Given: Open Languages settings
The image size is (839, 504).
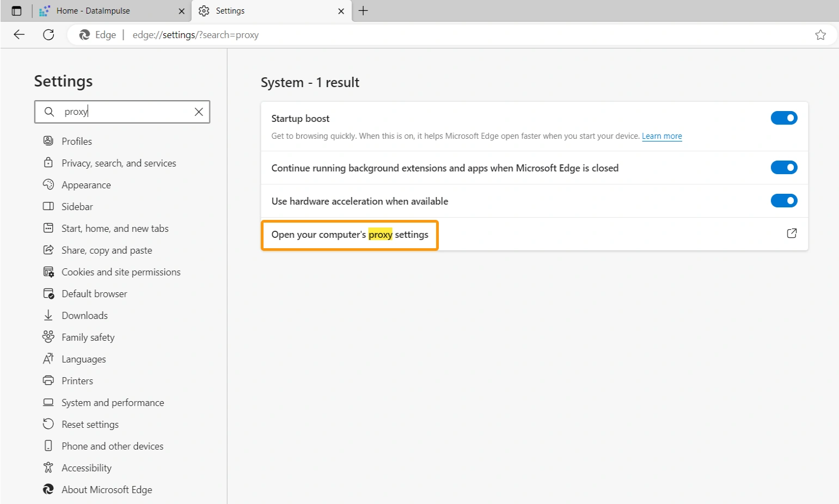Looking at the screenshot, I should tap(84, 359).
